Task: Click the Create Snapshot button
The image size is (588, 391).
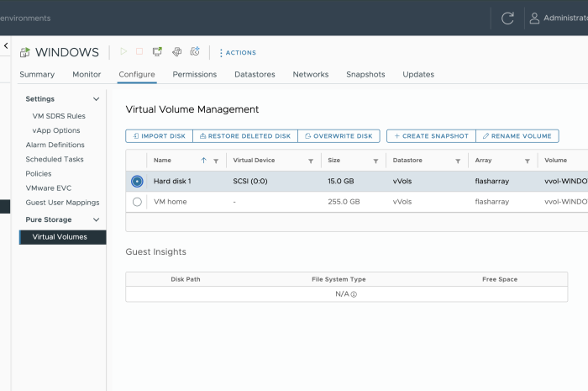Action: tap(430, 136)
